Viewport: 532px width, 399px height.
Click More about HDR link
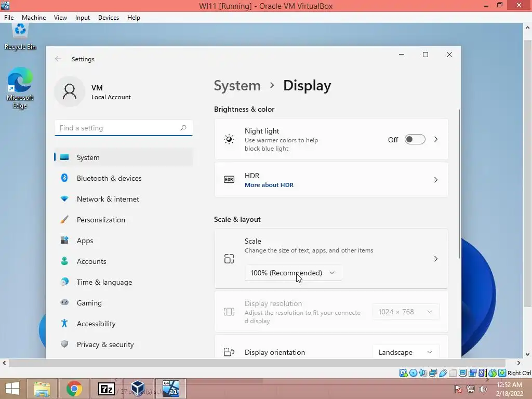pyautogui.click(x=269, y=185)
